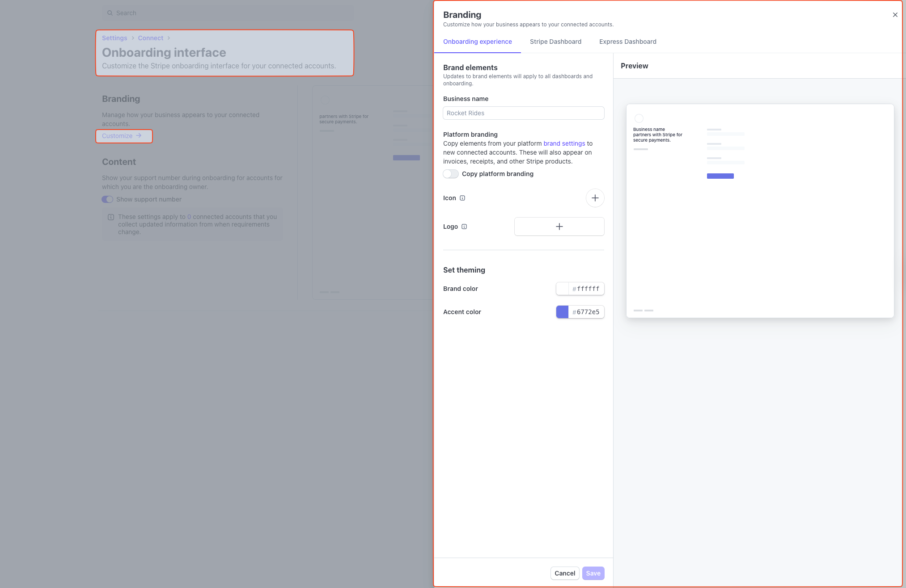Click the Save button
Screen dimensions: 906x588
[593, 573]
